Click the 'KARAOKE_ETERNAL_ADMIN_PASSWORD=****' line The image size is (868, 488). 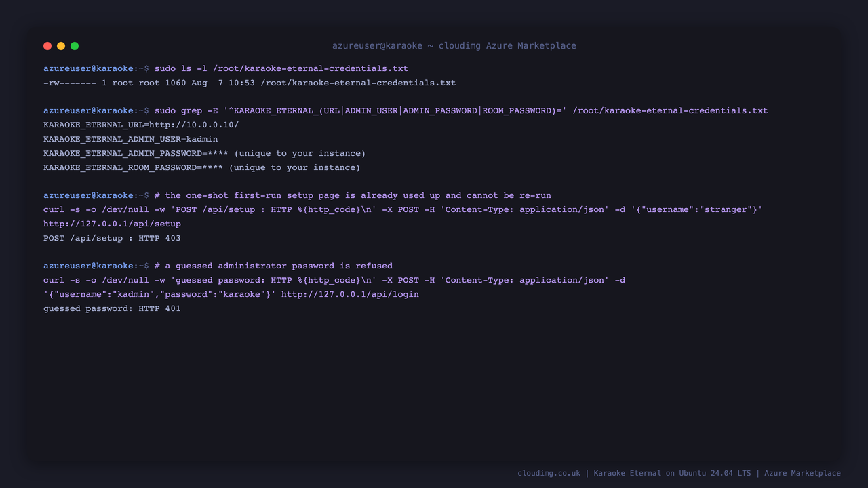[x=205, y=153]
